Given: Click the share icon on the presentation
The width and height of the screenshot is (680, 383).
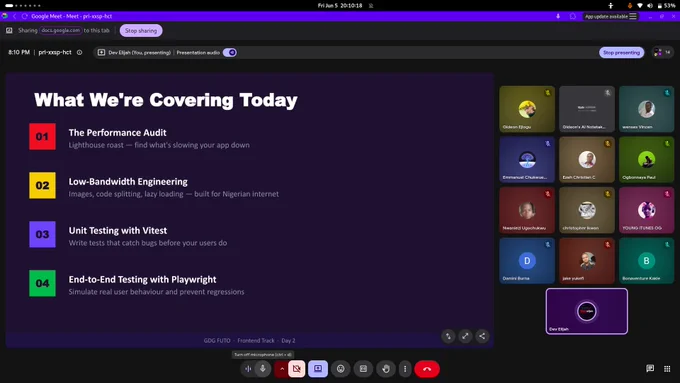Looking at the screenshot, I should [x=482, y=336].
